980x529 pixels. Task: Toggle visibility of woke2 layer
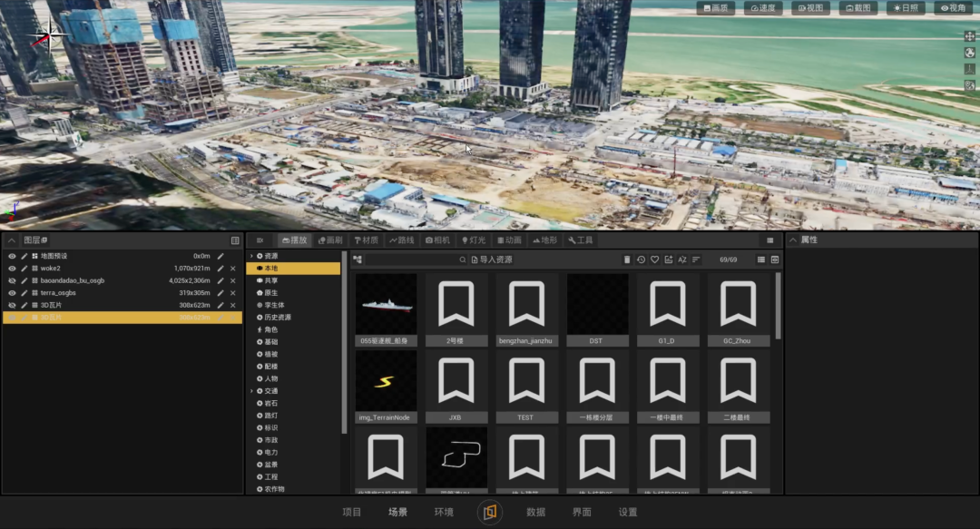point(12,269)
